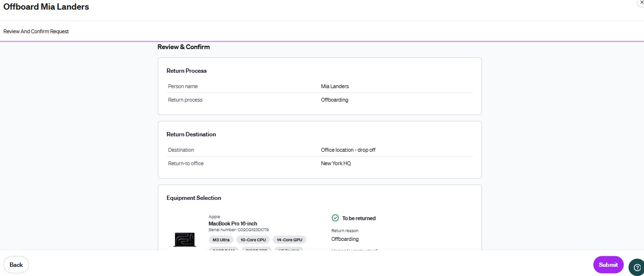This screenshot has width=644, height=276.
Task: Click the Review & Confirm heading
Action: click(184, 47)
